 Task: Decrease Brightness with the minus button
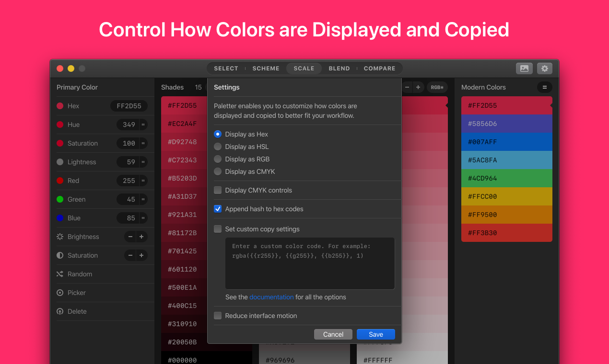130,237
